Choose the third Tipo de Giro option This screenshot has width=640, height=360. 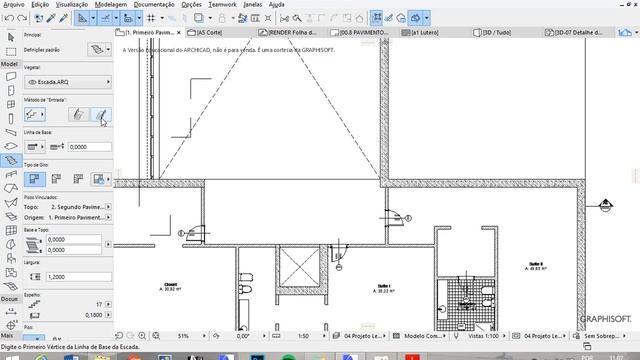[x=78, y=179]
